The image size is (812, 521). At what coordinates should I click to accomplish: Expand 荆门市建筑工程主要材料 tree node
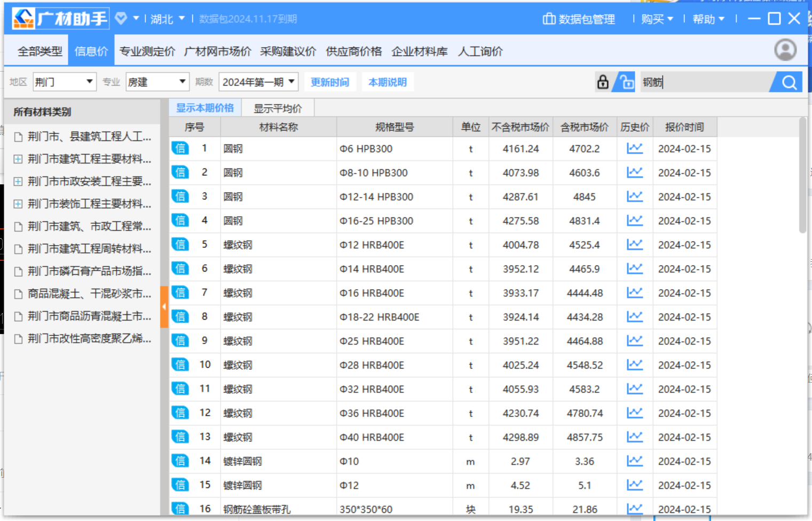(18, 159)
